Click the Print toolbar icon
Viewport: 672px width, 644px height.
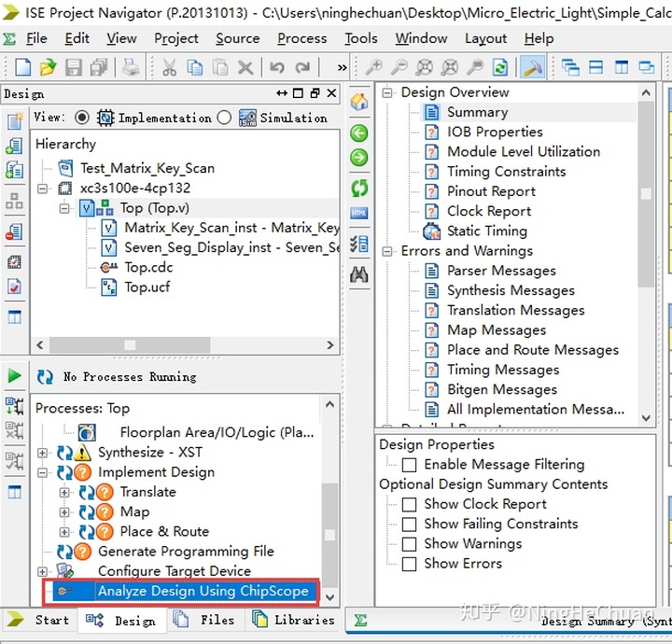pos(131,67)
